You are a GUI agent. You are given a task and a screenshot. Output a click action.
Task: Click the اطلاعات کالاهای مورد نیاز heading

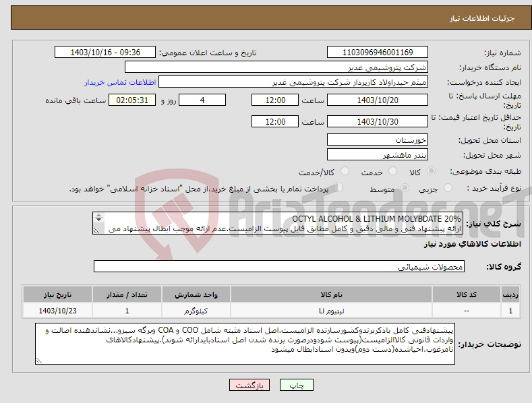pos(472,244)
